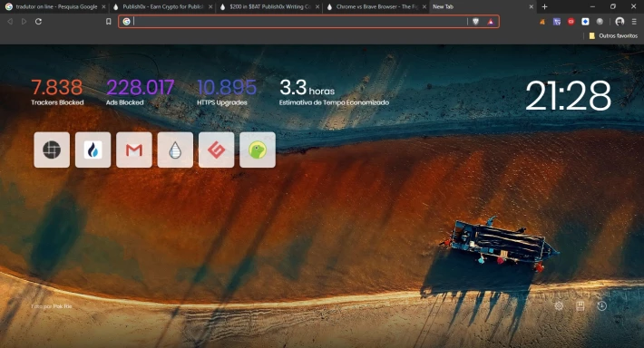This screenshot has height=348, width=644.
Task: Open the Gmail top site tile
Action: pos(134,150)
